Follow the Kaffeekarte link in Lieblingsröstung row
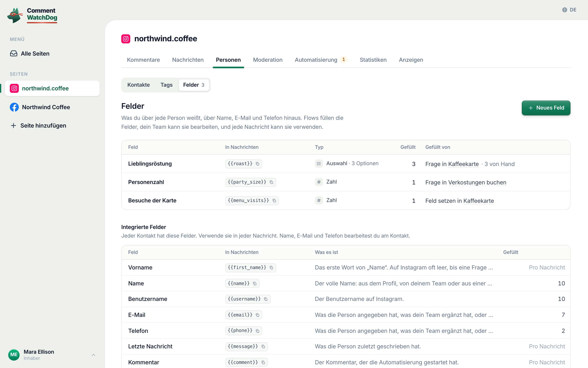Screen dimensions: 588x368 463,164
